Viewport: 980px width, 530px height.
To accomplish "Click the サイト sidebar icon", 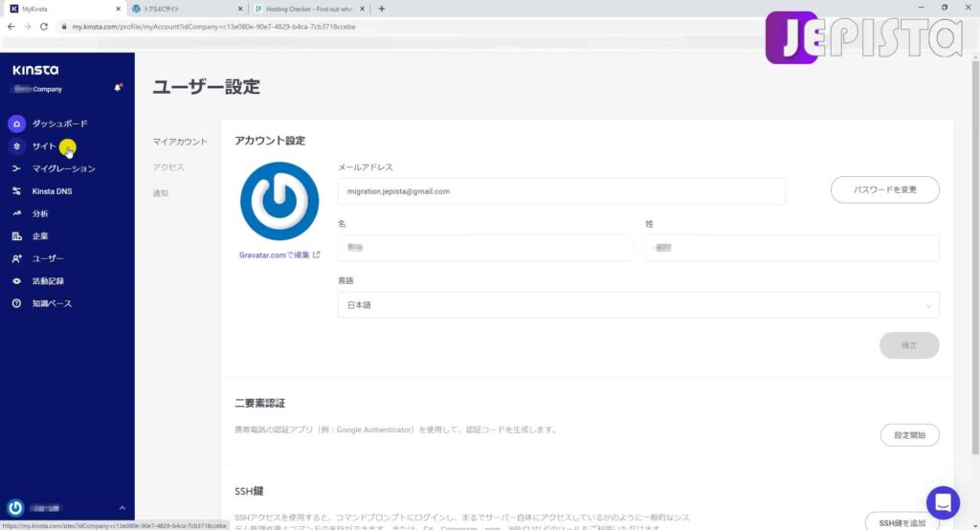I will [x=17, y=146].
